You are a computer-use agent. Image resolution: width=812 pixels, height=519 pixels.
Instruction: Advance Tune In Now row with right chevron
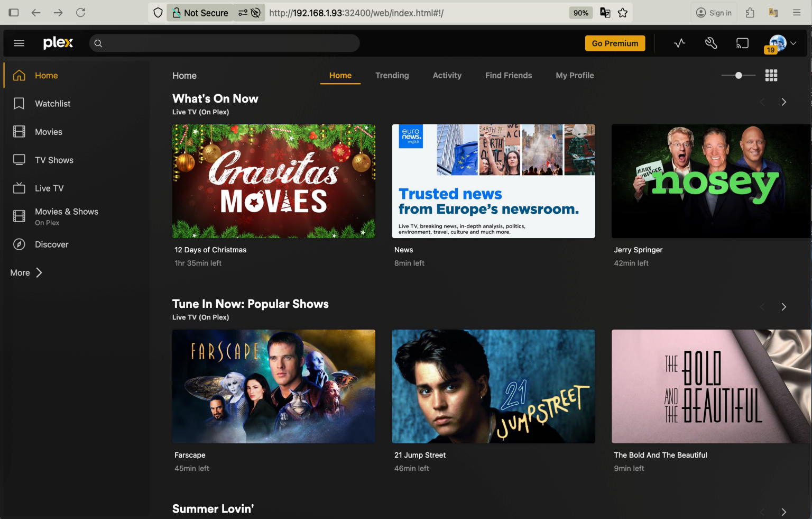(783, 307)
